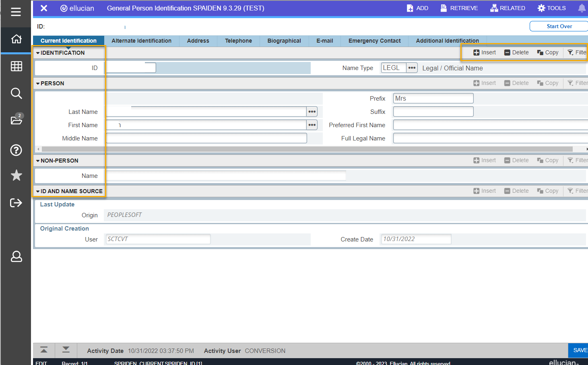Click ADD in the top header

tap(417, 8)
